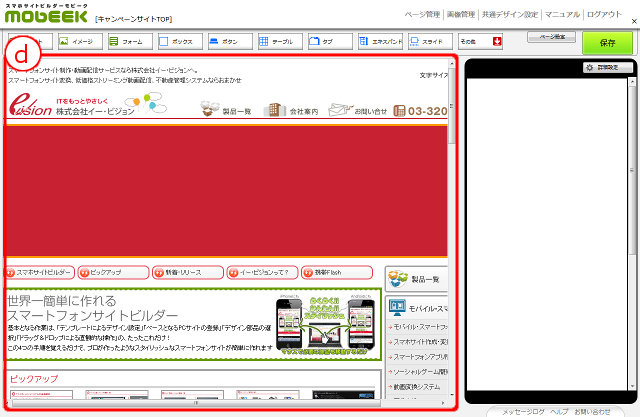Click the ピックアップ navigation pill
The height and width of the screenshot is (417, 640).
tap(112, 272)
